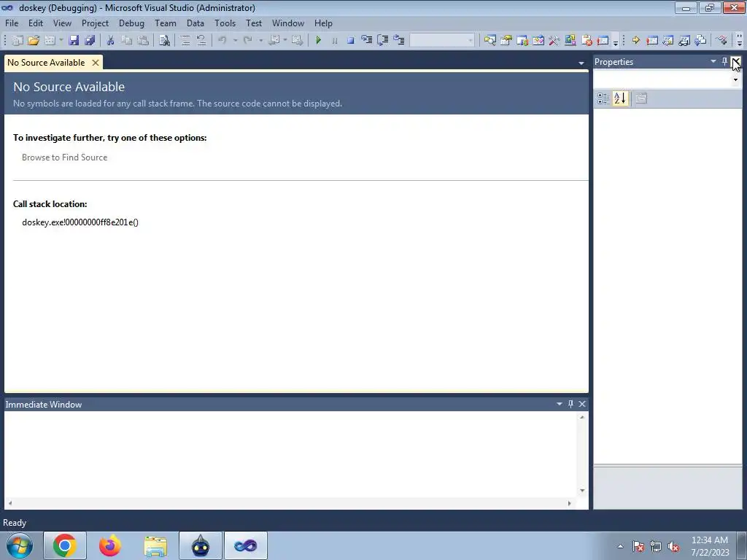This screenshot has width=747, height=560.
Task: Close the No Source Available tab
Action: (96, 63)
